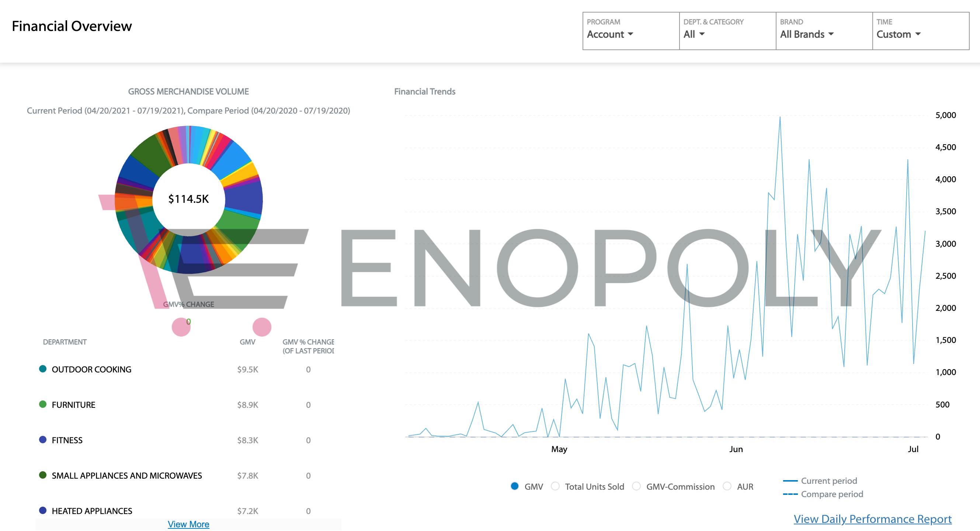Click the Furniture green color dot
Image resolution: width=980 pixels, height=531 pixels.
click(x=43, y=404)
